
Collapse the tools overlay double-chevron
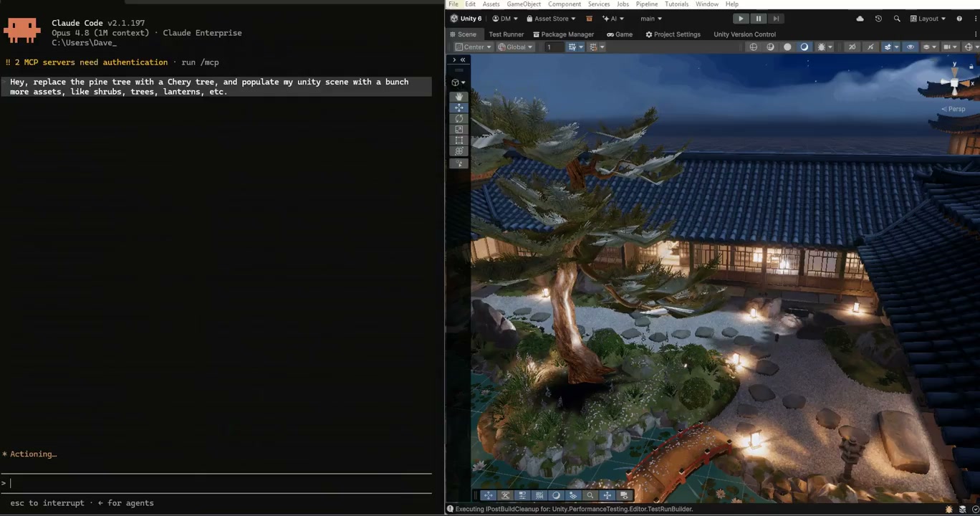(463, 60)
